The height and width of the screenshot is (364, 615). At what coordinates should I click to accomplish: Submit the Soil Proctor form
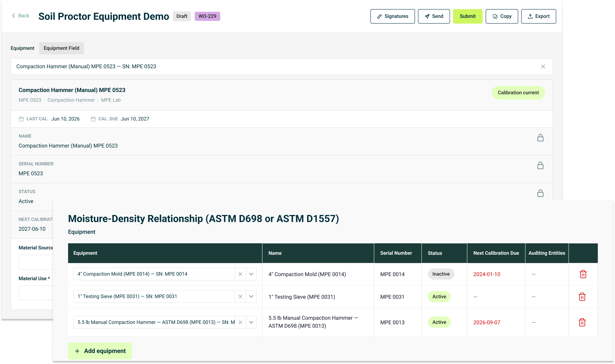[467, 16]
